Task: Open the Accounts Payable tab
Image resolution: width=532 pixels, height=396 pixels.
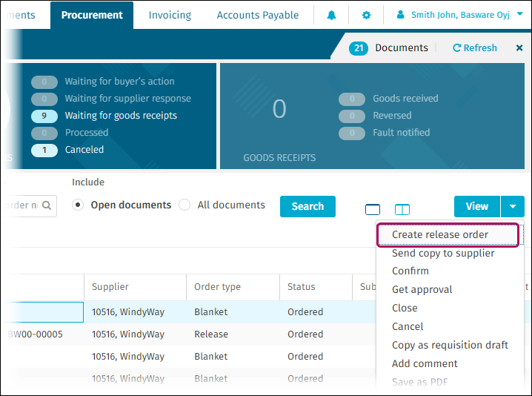Action: pyautogui.click(x=258, y=15)
